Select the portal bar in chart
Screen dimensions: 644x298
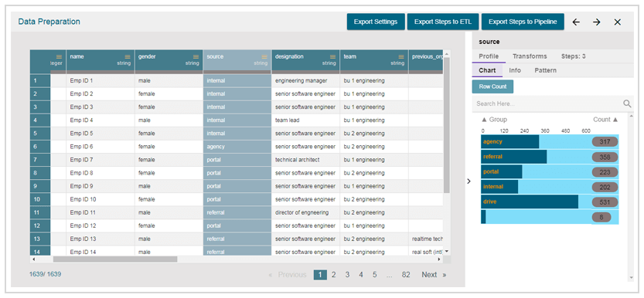(502, 171)
